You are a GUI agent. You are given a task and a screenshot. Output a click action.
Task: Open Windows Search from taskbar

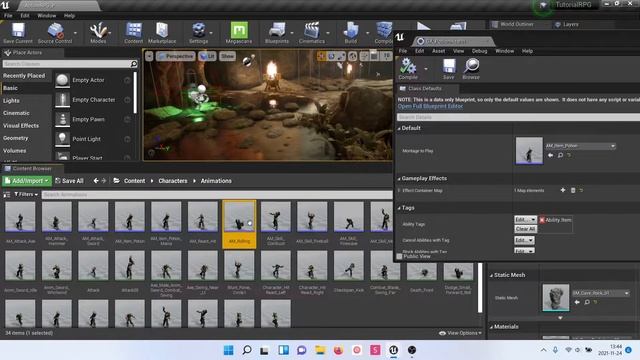[247, 350]
